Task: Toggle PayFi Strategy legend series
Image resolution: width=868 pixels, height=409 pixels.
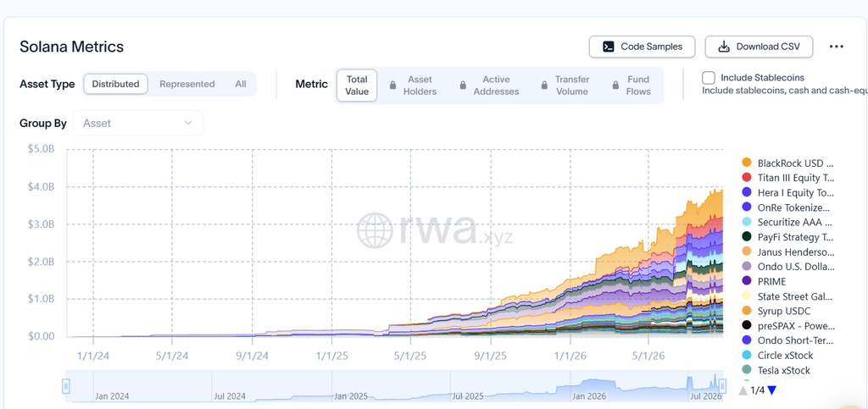Action: [787, 237]
